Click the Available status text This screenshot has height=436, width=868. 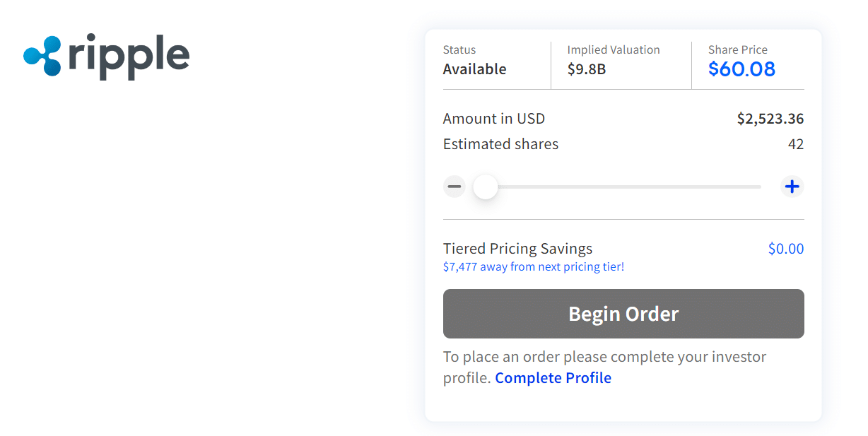[x=474, y=69]
